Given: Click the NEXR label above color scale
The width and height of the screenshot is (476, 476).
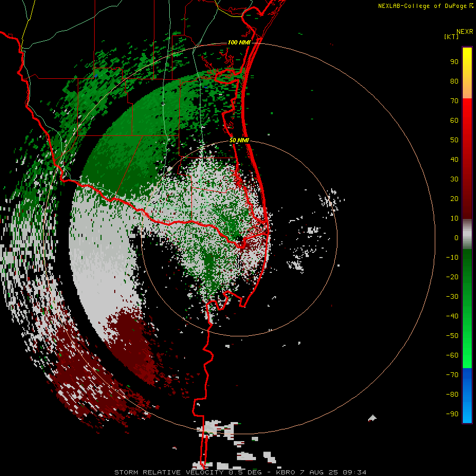Looking at the screenshot, I should click(465, 32).
